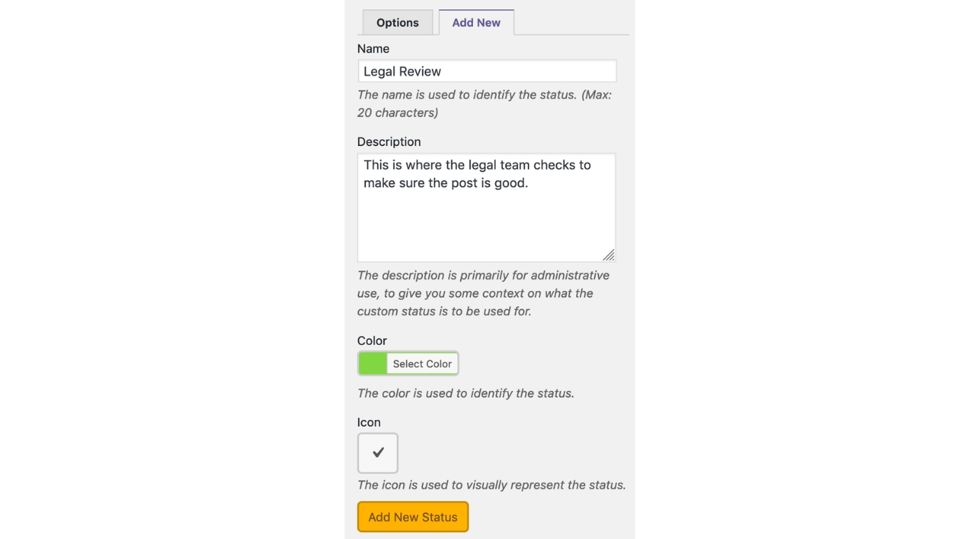Select the Add New tab
Screen dimensions: 980x539
[x=476, y=22]
